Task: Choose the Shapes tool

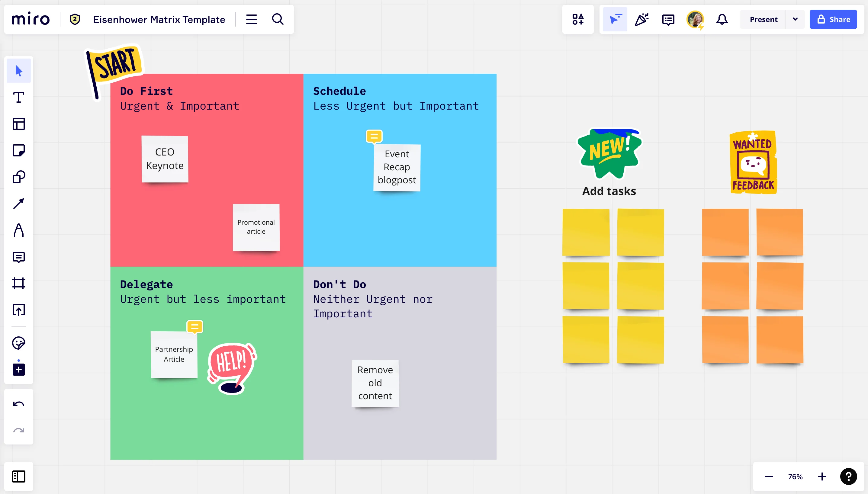Action: click(x=19, y=177)
